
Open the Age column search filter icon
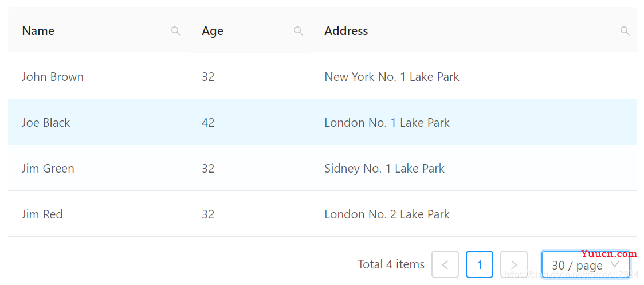coord(299,31)
